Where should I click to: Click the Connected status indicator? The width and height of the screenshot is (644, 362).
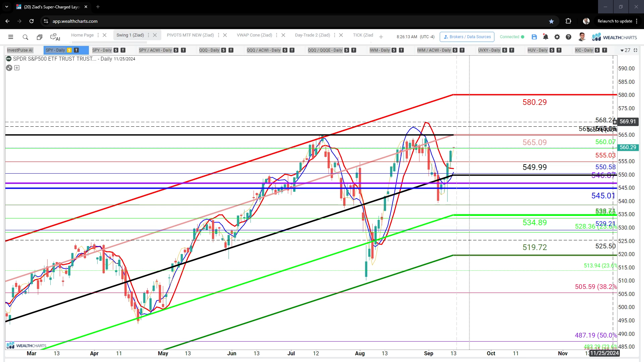tap(512, 37)
